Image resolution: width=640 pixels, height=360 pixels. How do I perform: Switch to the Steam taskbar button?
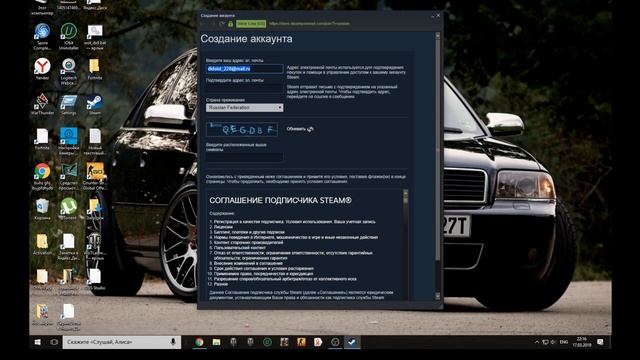pyautogui.click(x=352, y=342)
